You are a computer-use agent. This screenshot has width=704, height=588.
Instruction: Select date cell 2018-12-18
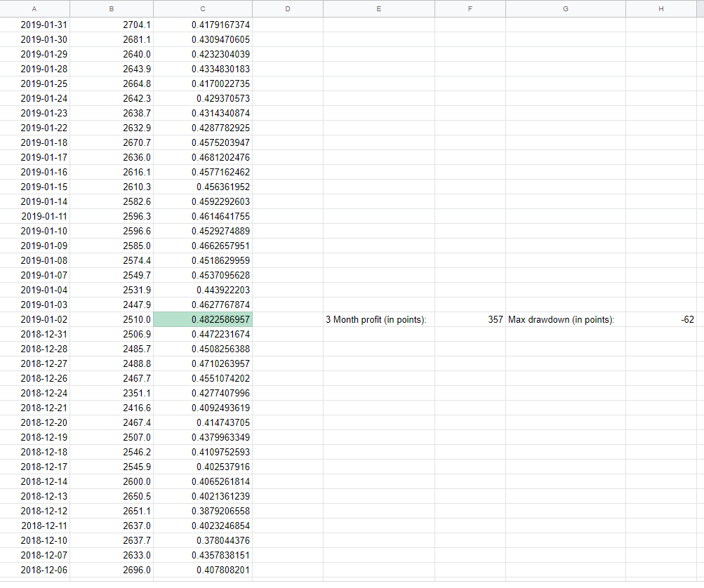(x=34, y=452)
